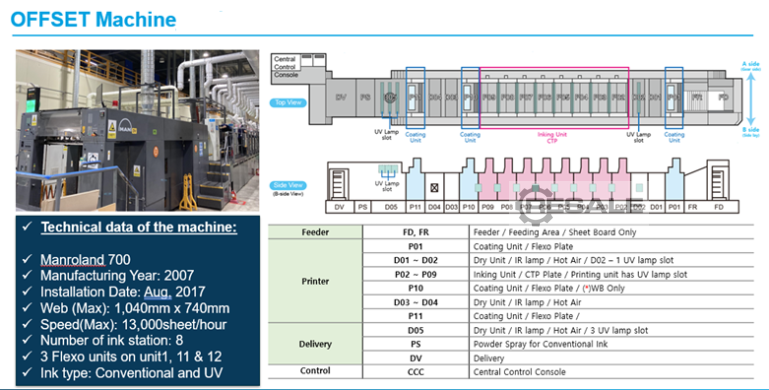Screen dimensions: 769x390
Task: Click the CCC cell in Control row
Action: pyautogui.click(x=415, y=372)
